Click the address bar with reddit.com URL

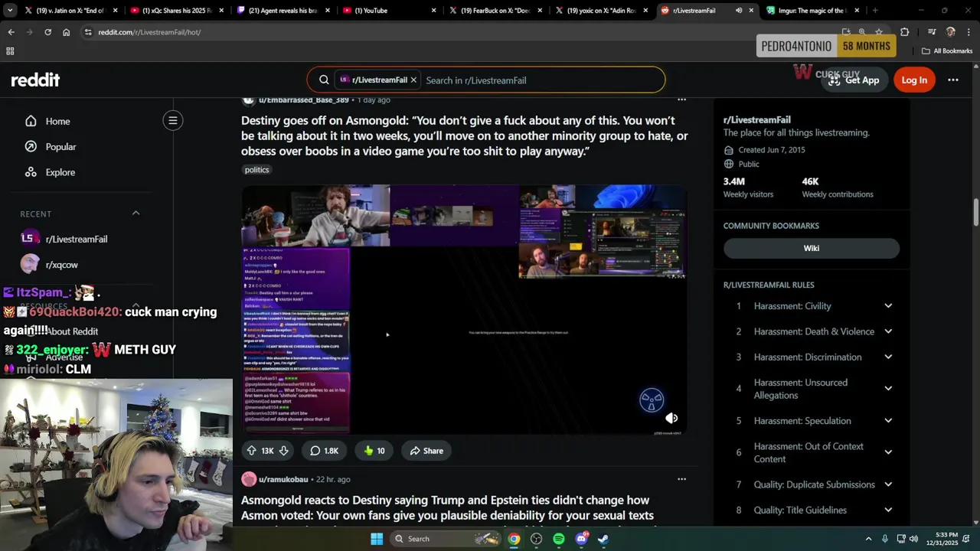459,32
